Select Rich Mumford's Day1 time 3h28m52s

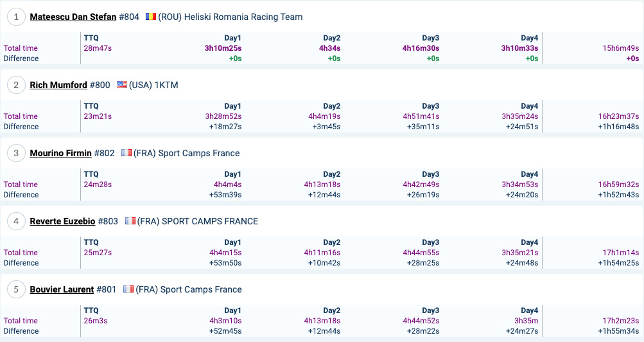[x=223, y=116]
